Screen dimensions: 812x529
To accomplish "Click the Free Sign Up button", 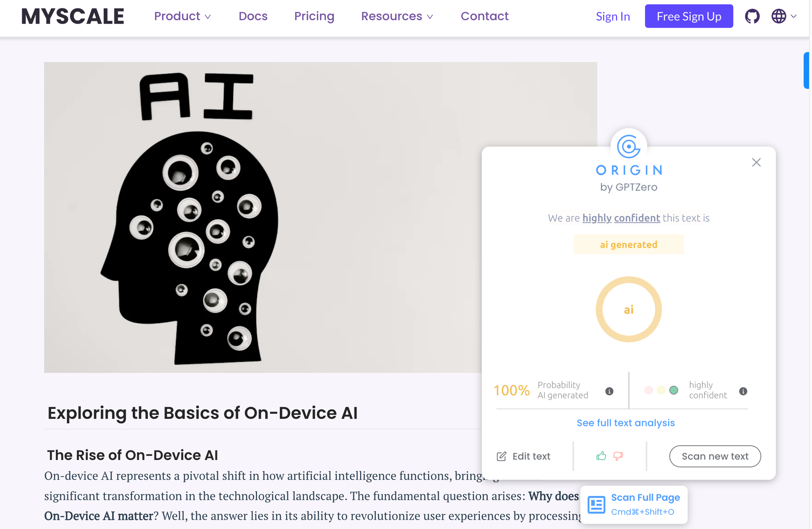I will point(689,16).
